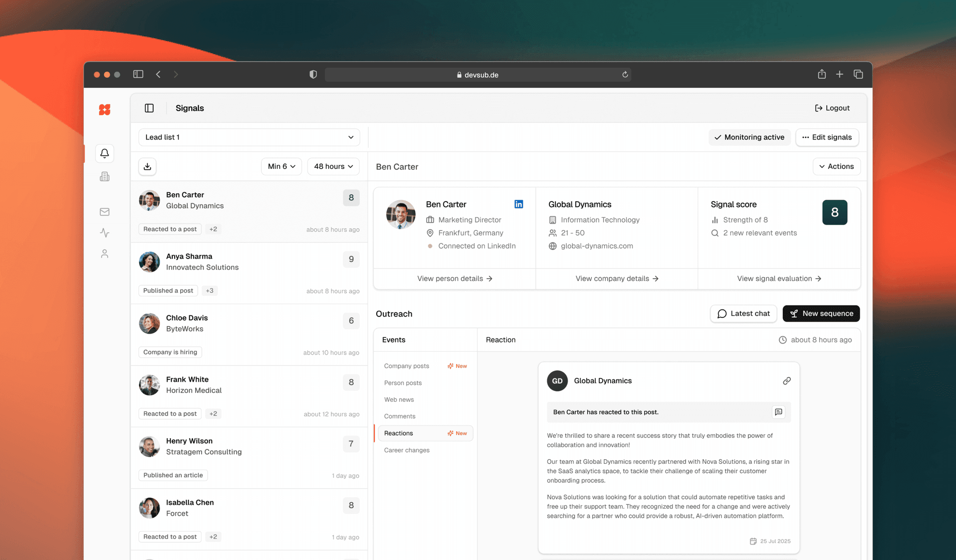Click the activity pulse sidebar icon

coord(105,232)
